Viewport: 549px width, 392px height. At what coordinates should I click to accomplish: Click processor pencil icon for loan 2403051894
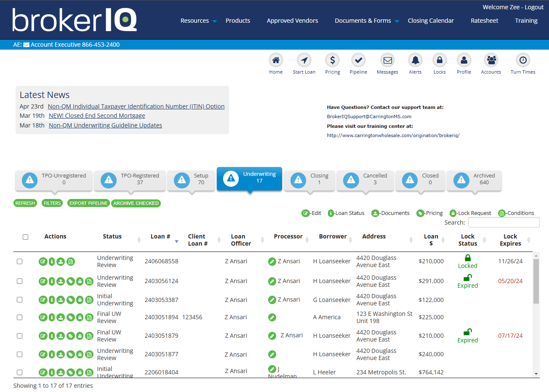click(x=272, y=318)
